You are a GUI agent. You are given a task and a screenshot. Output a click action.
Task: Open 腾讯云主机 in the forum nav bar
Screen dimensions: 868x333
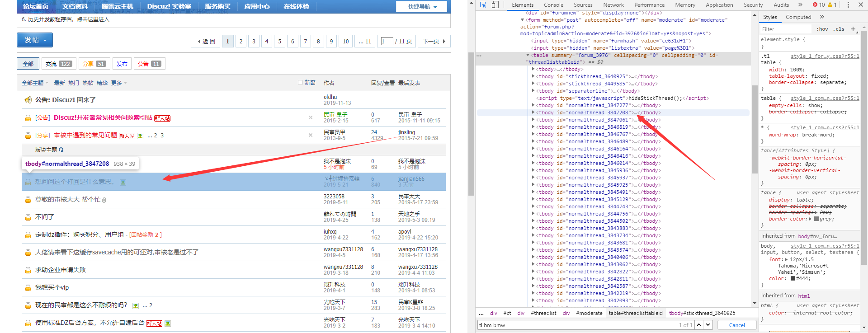point(117,6)
